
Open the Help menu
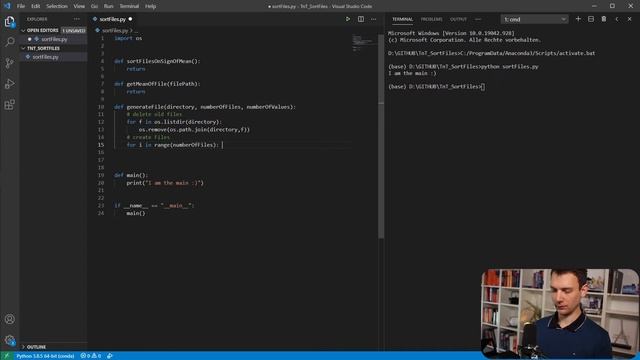click(151, 6)
